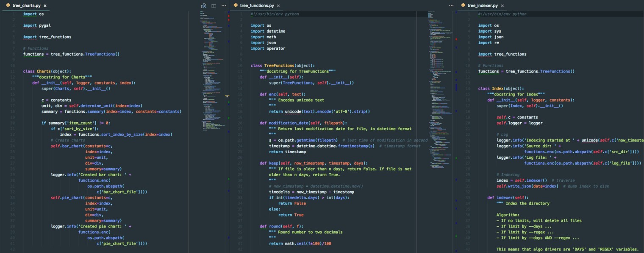Switch to the tree_indexer.py tab
Screen dimensions: 644x253
pyautogui.click(x=483, y=6)
